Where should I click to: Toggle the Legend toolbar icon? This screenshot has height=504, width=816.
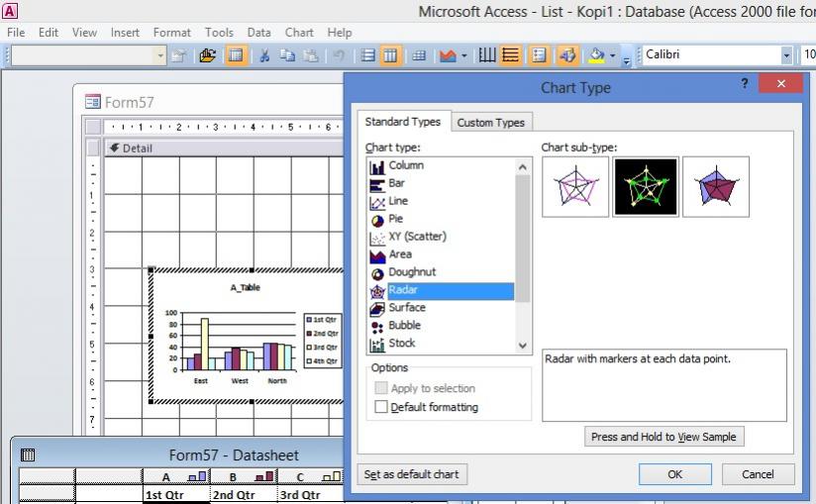coord(539,54)
